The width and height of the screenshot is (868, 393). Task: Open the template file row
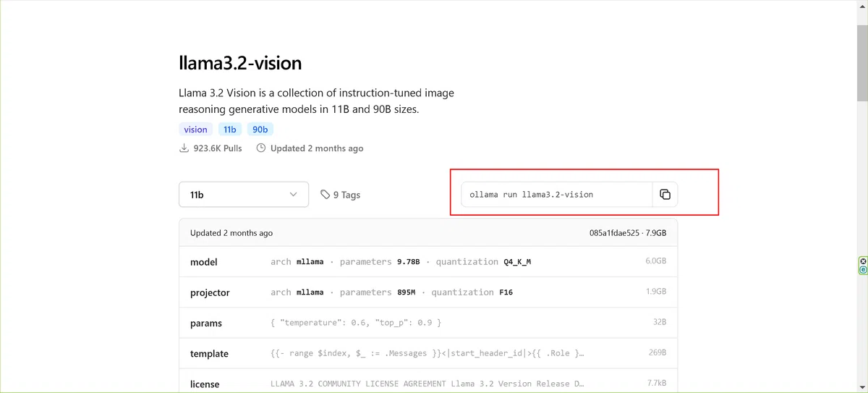(428, 353)
